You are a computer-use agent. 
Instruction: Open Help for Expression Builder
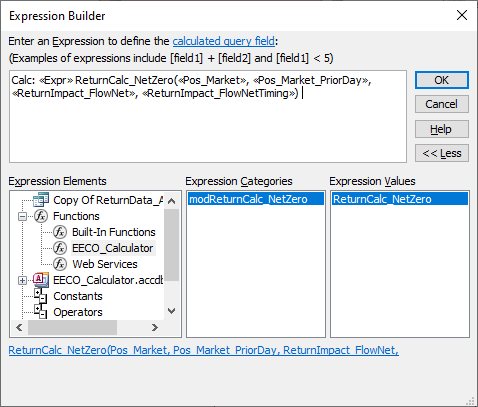click(442, 129)
